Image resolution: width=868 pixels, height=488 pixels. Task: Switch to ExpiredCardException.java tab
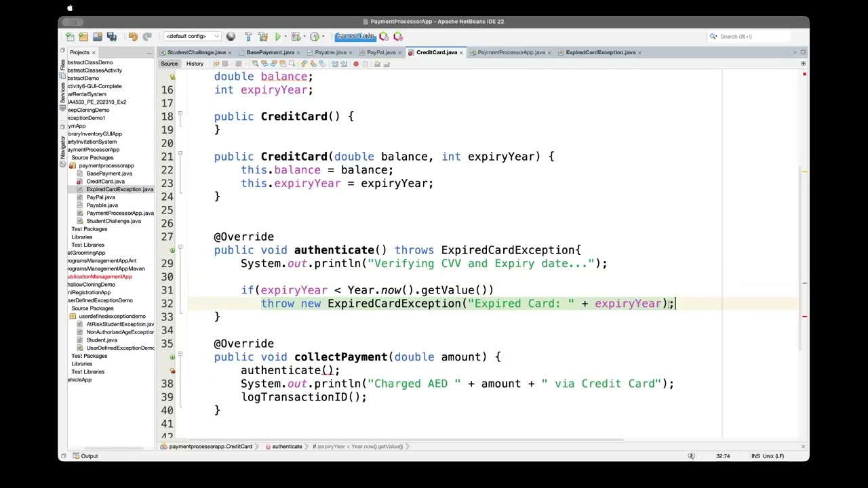[601, 52]
